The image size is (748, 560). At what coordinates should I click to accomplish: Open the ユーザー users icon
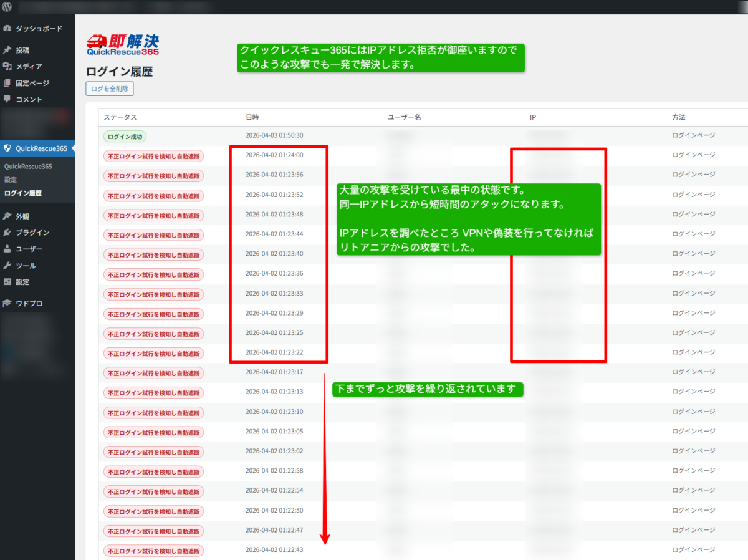[x=7, y=249]
